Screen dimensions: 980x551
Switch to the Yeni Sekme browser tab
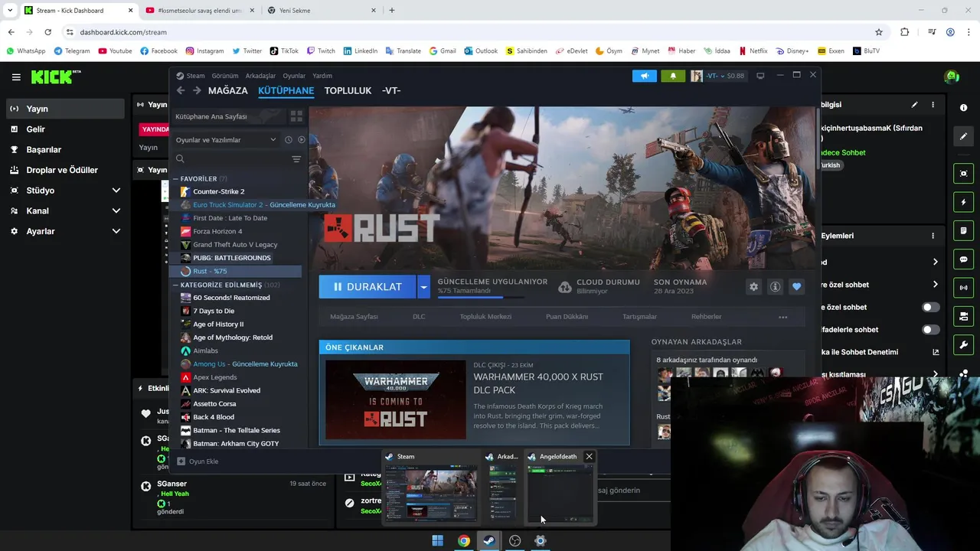pos(322,11)
